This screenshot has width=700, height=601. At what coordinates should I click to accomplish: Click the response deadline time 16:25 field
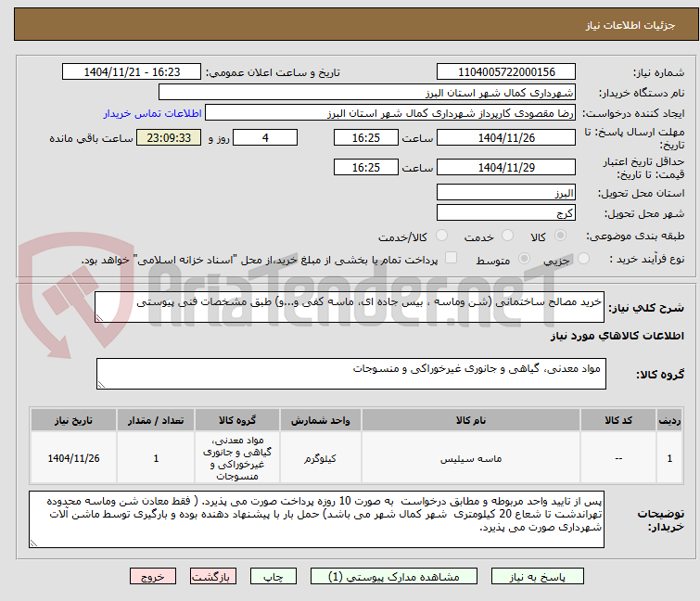(366, 137)
